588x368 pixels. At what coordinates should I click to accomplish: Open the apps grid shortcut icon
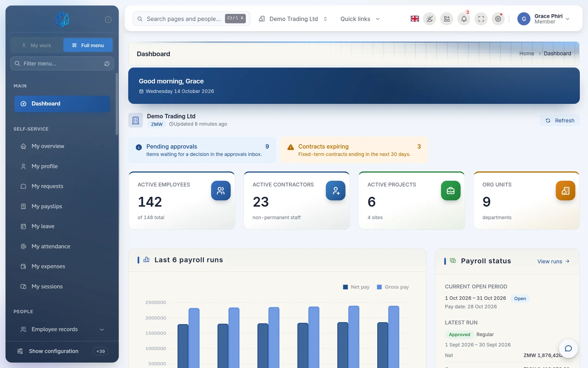[447, 19]
